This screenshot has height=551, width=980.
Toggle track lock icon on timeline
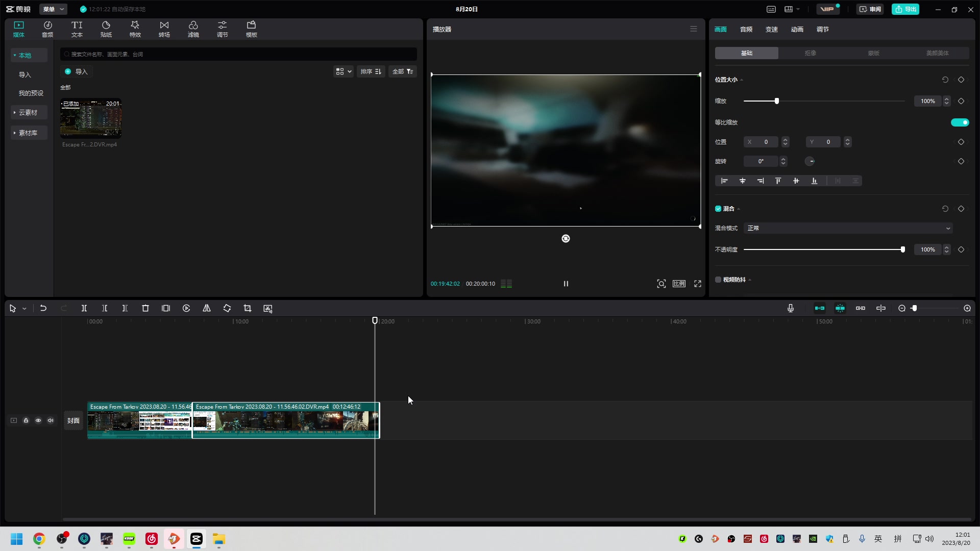[x=26, y=420]
